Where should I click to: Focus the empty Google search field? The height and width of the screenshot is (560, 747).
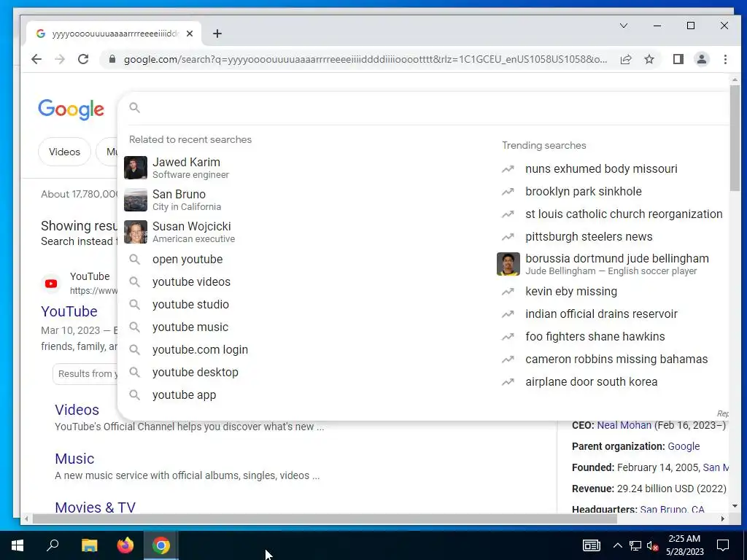coord(424,108)
